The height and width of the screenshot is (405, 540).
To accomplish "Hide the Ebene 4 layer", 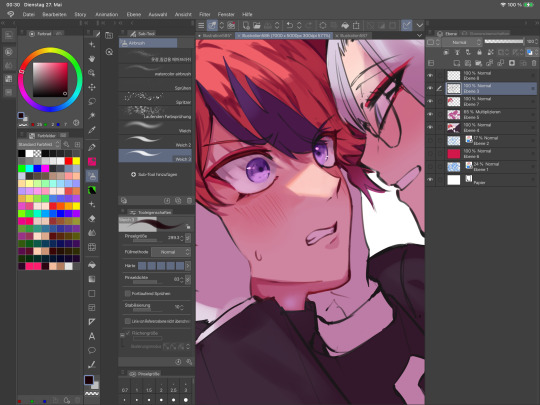I will (x=430, y=127).
